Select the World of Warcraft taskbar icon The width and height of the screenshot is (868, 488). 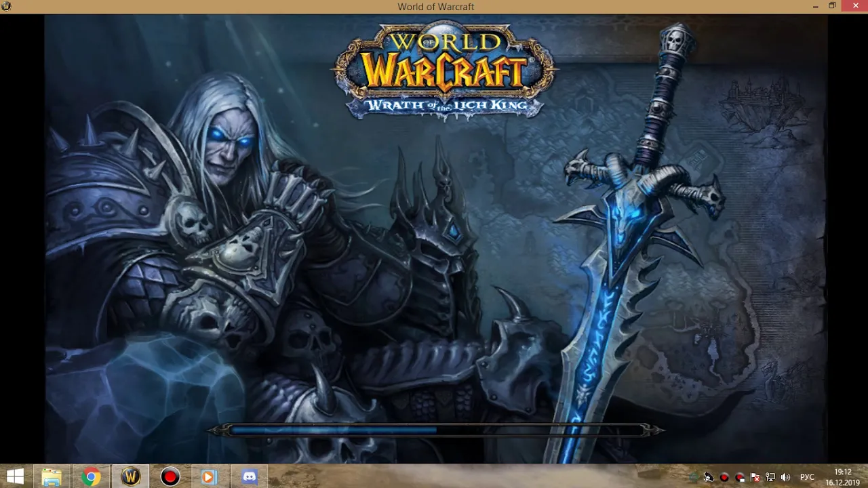pos(130,477)
